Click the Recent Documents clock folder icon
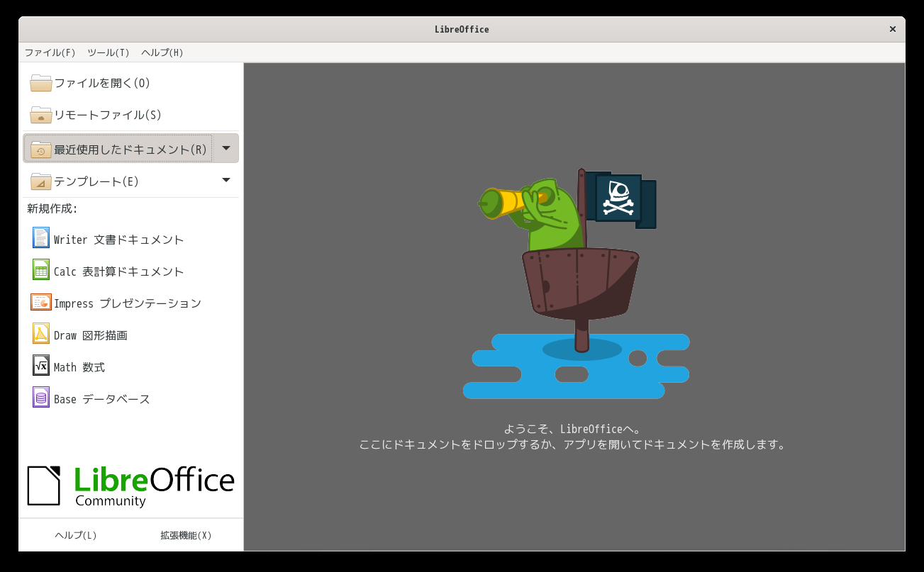The height and width of the screenshot is (572, 924). 41,149
